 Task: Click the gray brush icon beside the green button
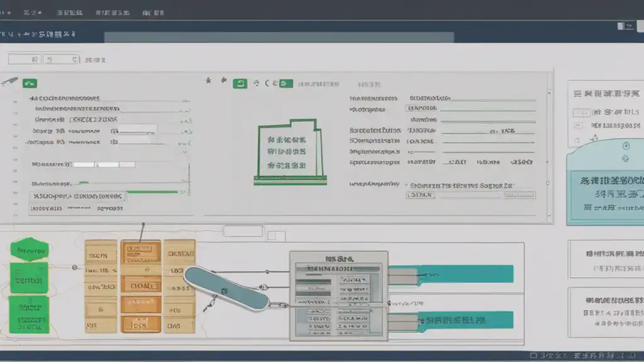[x=9, y=82]
